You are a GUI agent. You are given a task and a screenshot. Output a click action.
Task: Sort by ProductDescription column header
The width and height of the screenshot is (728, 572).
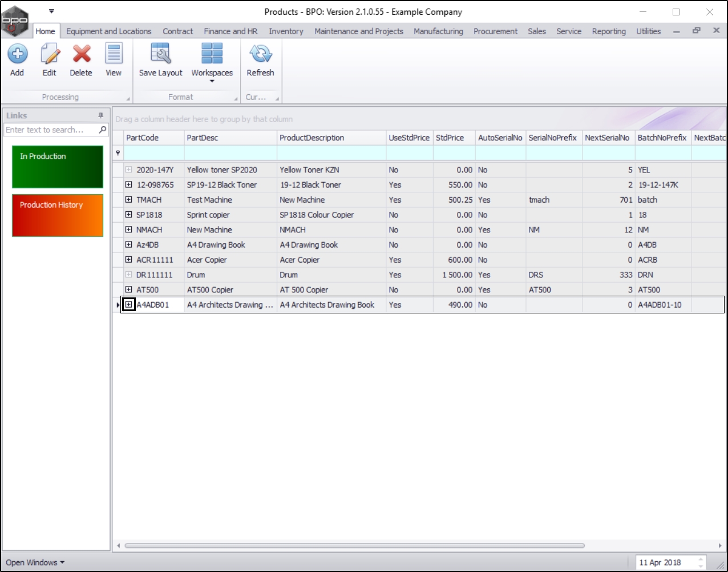(331, 138)
